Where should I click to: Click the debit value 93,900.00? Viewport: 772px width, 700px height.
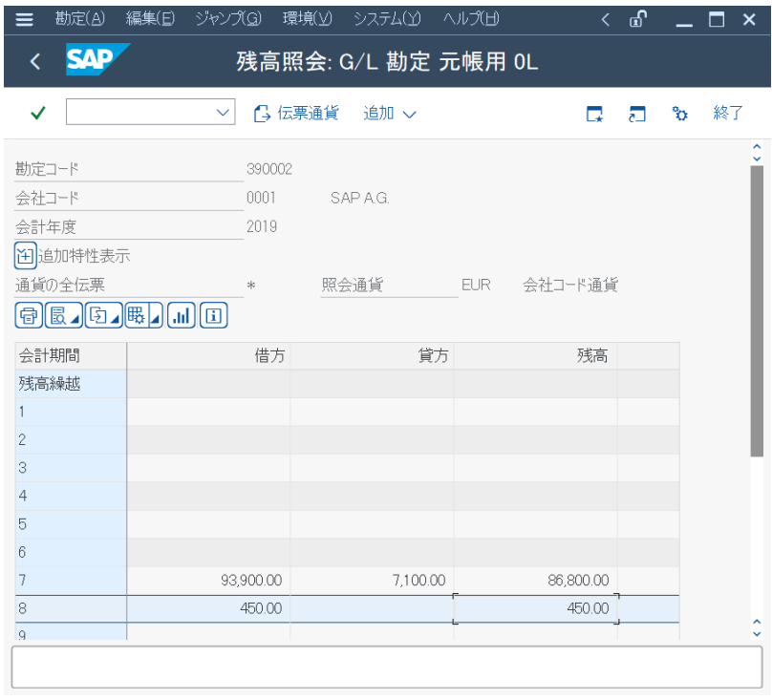[251, 581]
